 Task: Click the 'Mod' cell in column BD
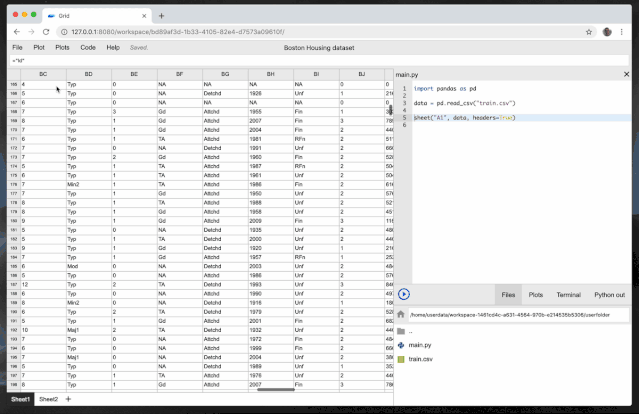click(x=88, y=266)
